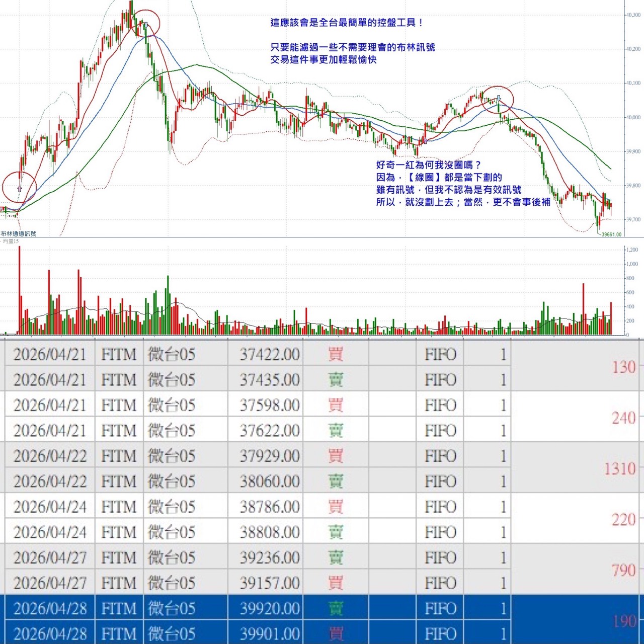This screenshot has height=644, width=644.
Task: Click the red 買 marker in highlighted 39901.00 row
Action: 335,633
